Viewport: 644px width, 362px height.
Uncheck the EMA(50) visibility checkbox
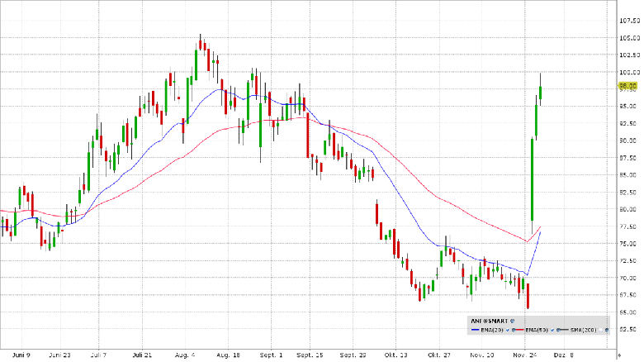552,330
